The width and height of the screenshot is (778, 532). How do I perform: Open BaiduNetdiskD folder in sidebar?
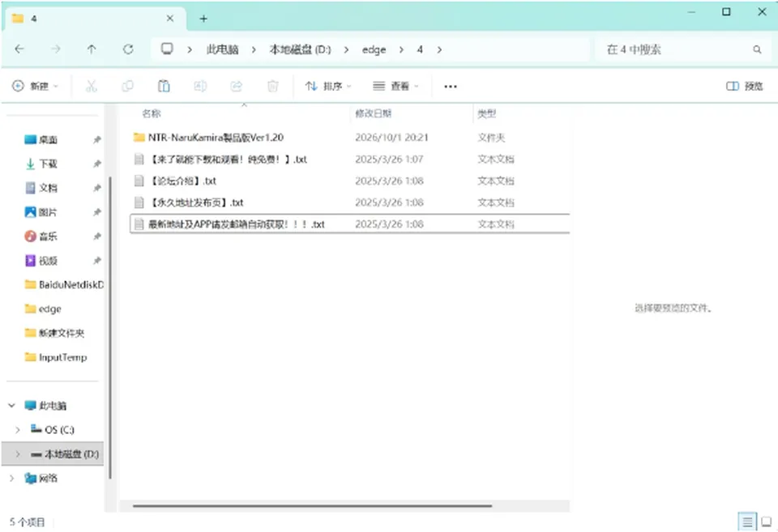tap(65, 284)
